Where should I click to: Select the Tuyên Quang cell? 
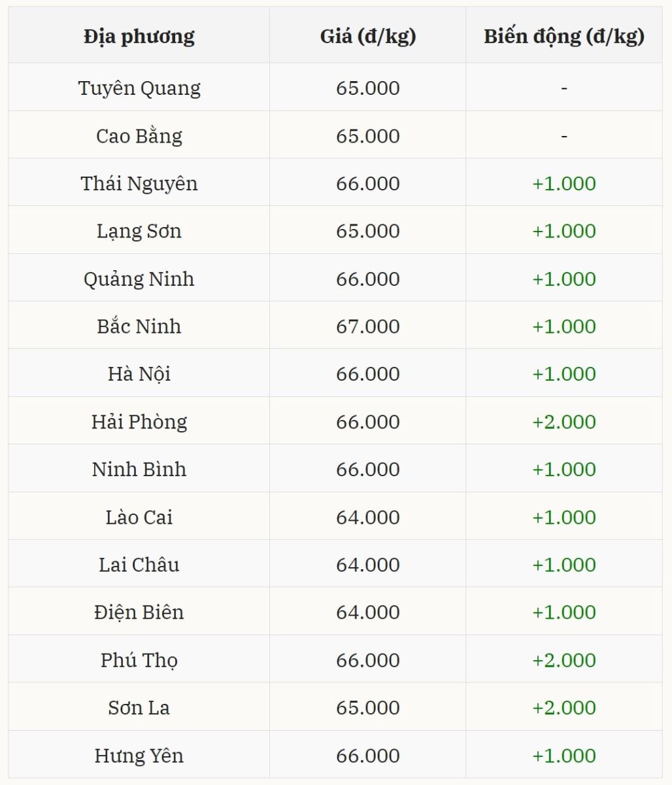[139, 88]
